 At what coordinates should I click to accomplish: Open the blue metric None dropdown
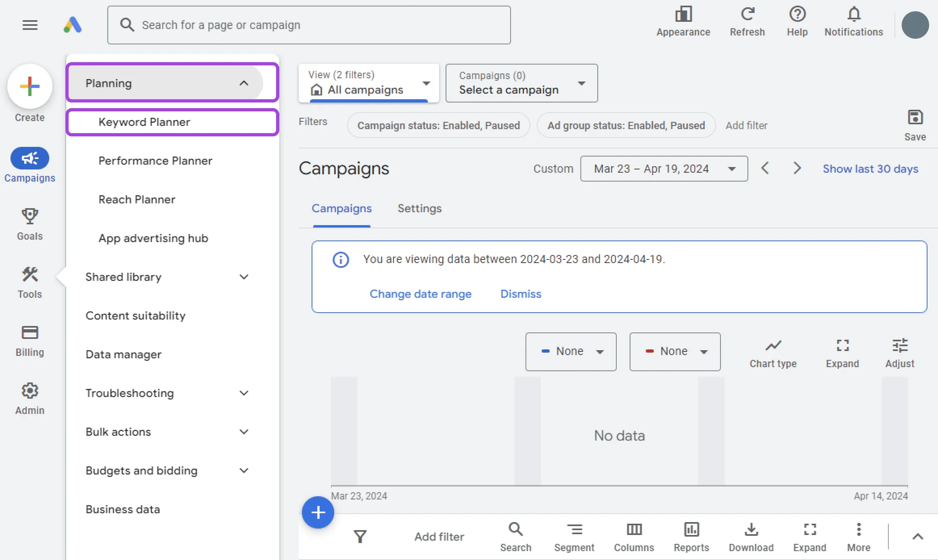[x=571, y=351]
